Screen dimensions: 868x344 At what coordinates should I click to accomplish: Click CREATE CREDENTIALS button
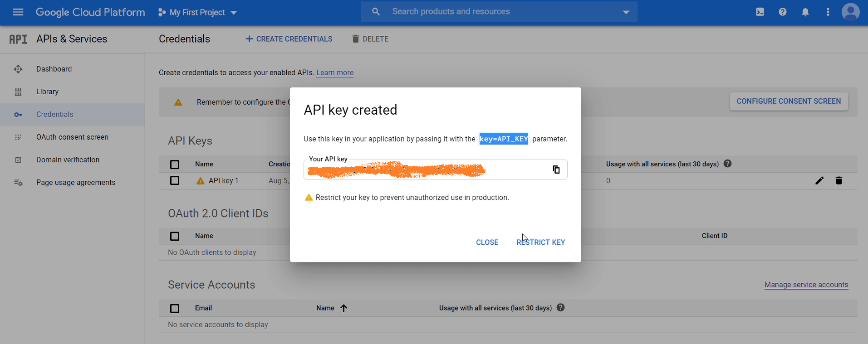click(289, 39)
